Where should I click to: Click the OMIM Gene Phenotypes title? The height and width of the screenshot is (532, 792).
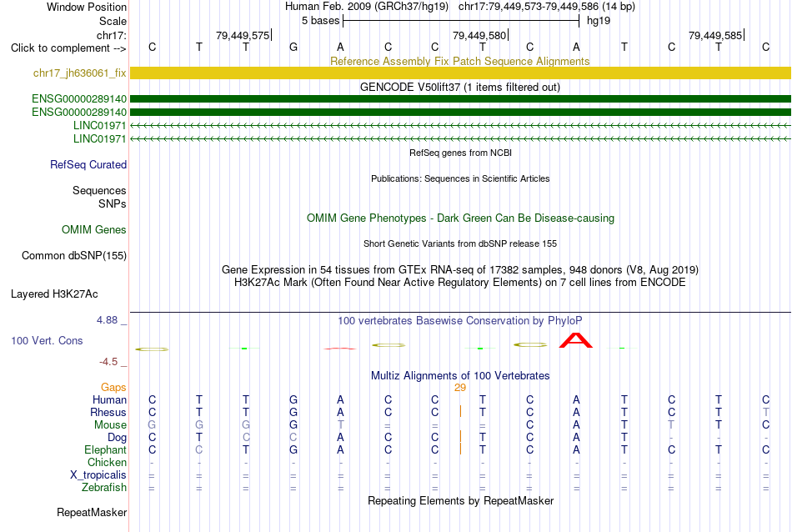(461, 218)
